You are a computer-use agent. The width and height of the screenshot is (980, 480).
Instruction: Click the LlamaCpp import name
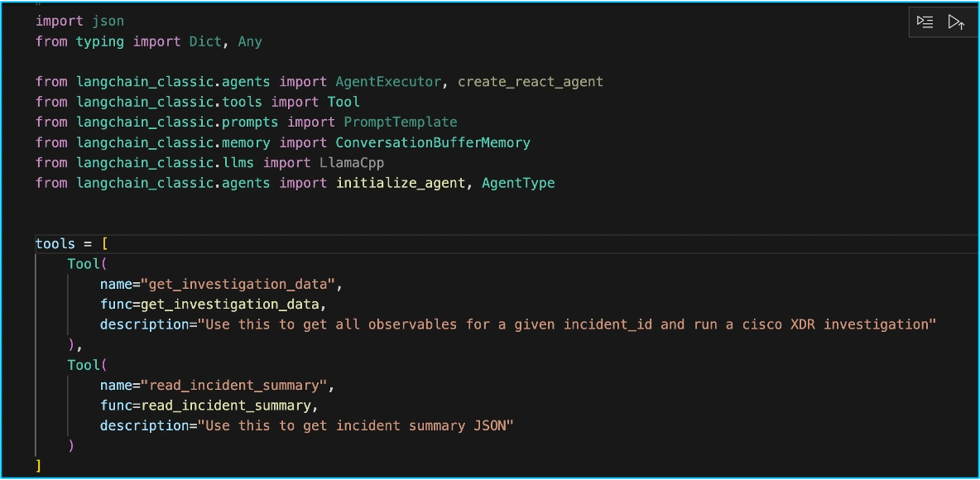(352, 162)
